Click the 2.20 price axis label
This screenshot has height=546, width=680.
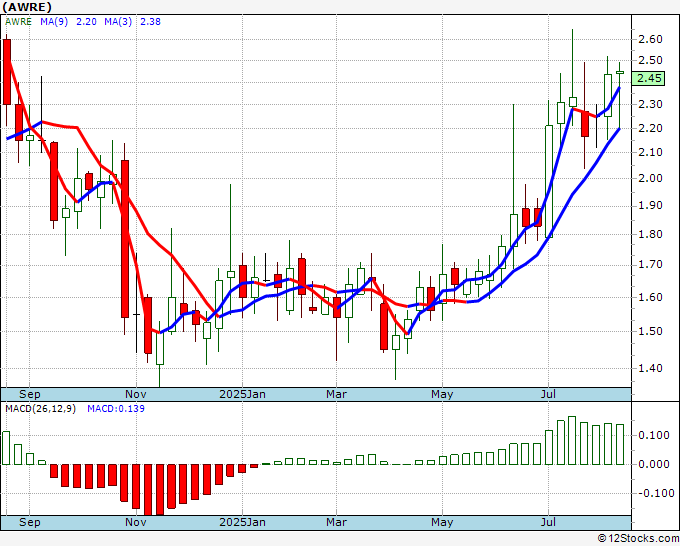[650, 128]
